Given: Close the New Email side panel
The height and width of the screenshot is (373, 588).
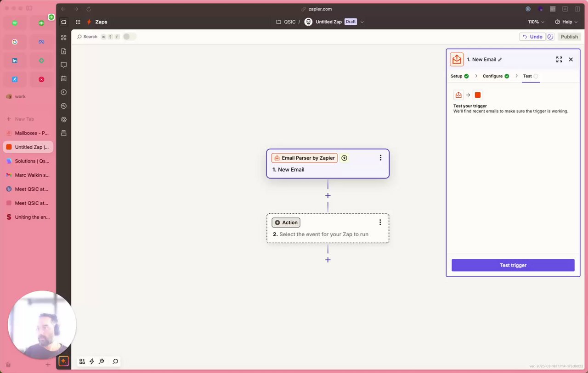Looking at the screenshot, I should [x=571, y=60].
